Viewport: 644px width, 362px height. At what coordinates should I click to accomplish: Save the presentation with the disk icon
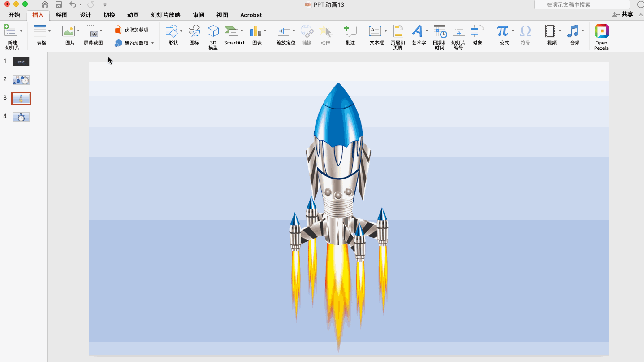tap(59, 4)
